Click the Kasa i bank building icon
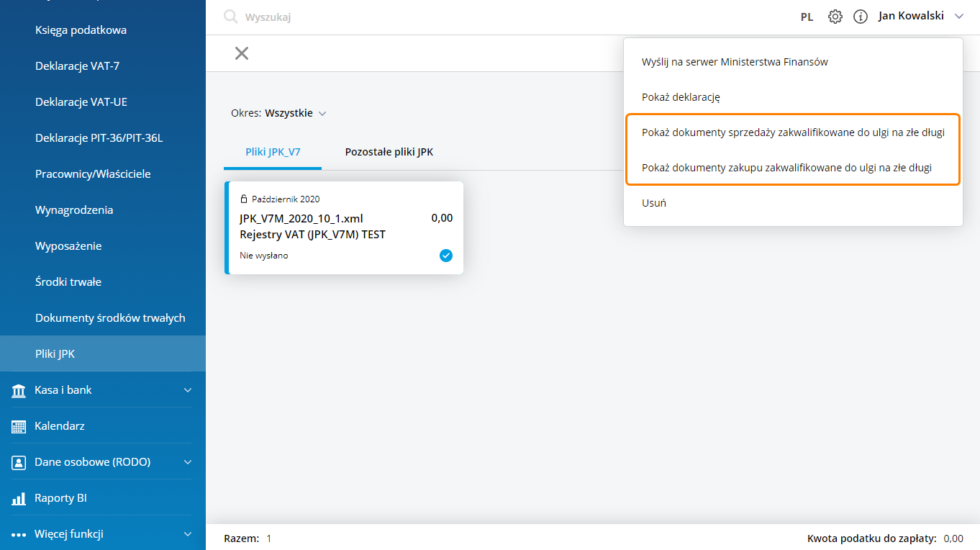 click(x=19, y=390)
